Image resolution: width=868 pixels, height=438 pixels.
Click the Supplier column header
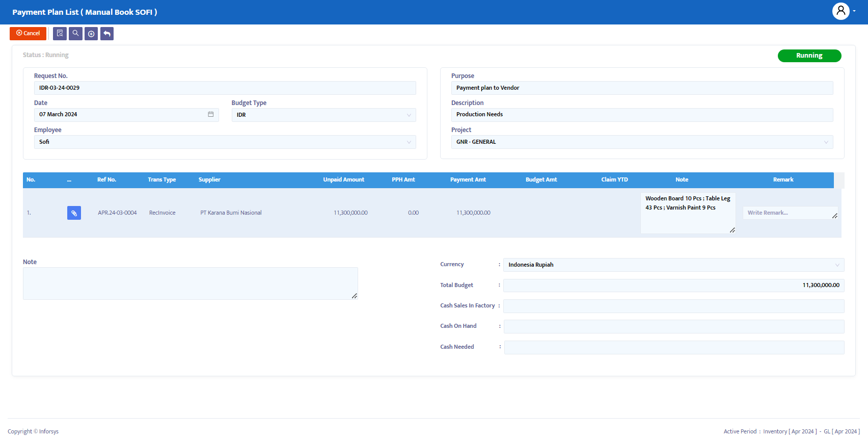(x=209, y=179)
